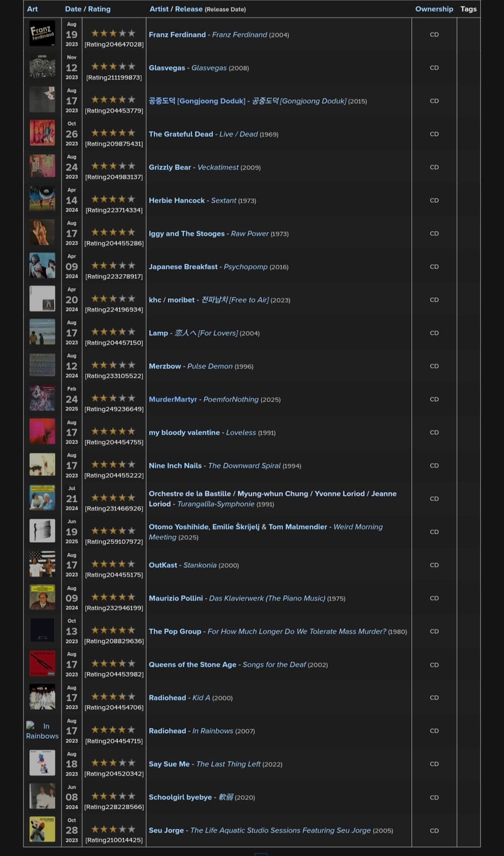Sort list by Rating header
Image resolution: width=504 pixels, height=856 pixels.
99,9
